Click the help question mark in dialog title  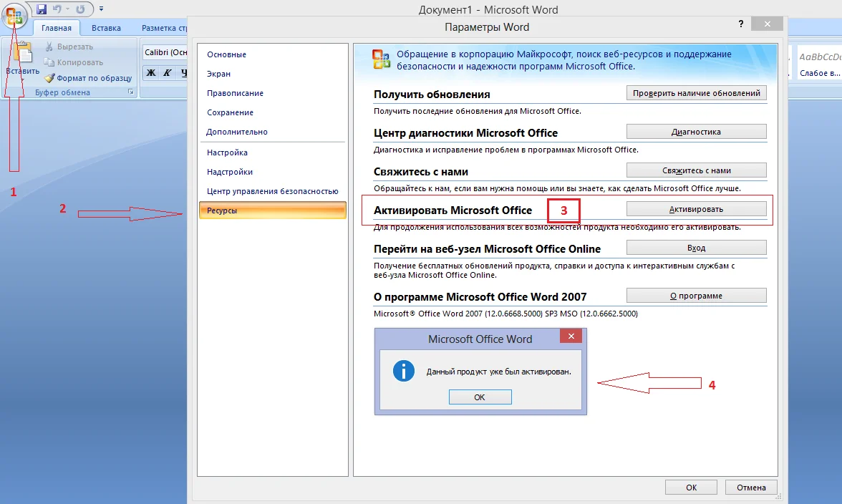click(x=741, y=24)
